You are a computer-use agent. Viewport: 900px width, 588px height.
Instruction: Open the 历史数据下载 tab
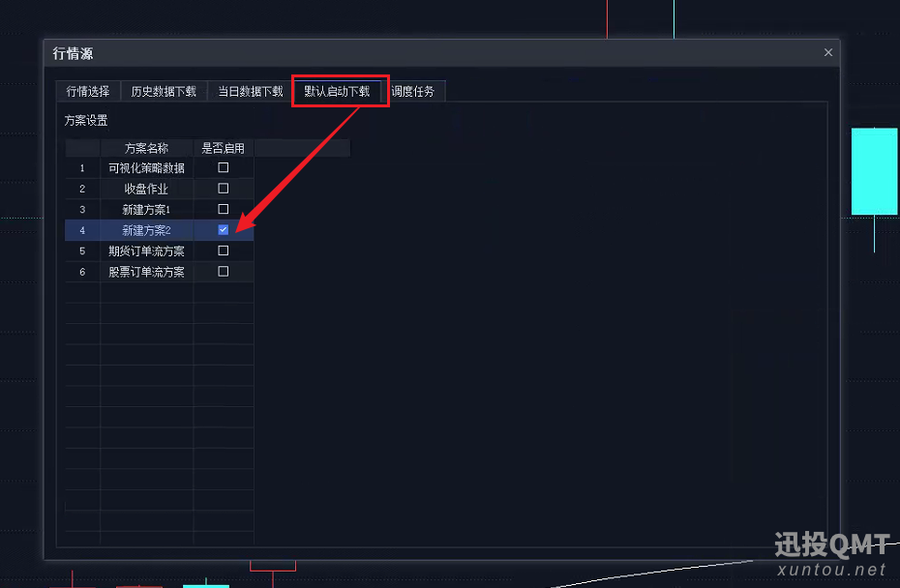(164, 91)
